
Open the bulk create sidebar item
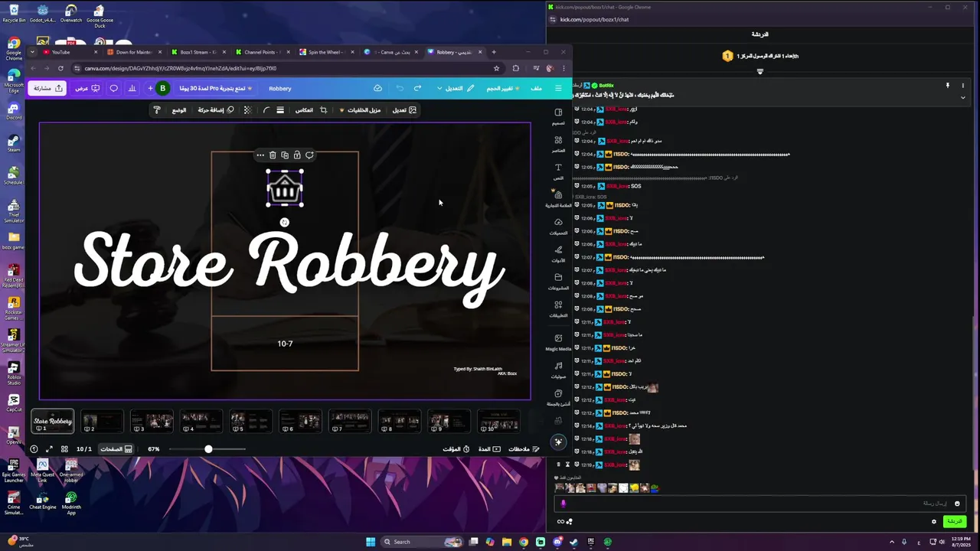tap(558, 397)
